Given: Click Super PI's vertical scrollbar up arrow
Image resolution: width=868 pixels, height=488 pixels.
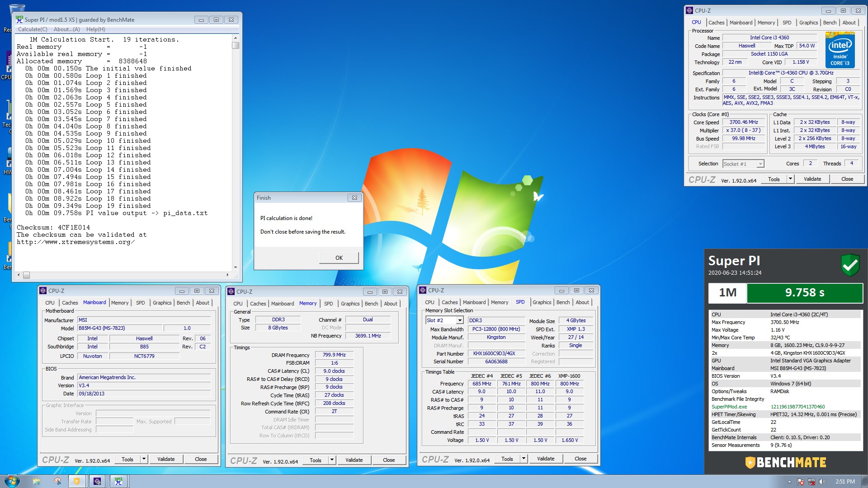Looking at the screenshot, I should coord(236,38).
